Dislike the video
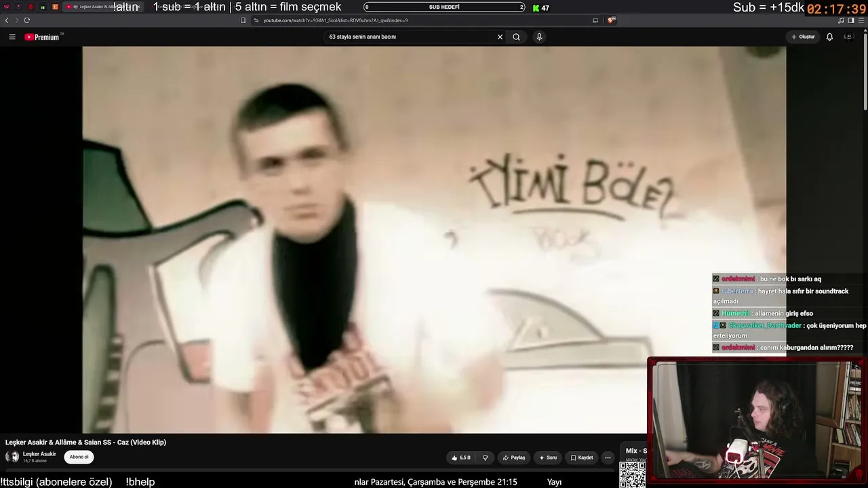868x488 pixels. (x=485, y=457)
